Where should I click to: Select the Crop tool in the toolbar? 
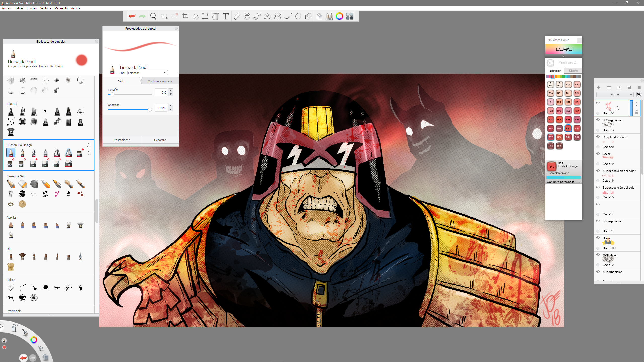[x=185, y=16]
